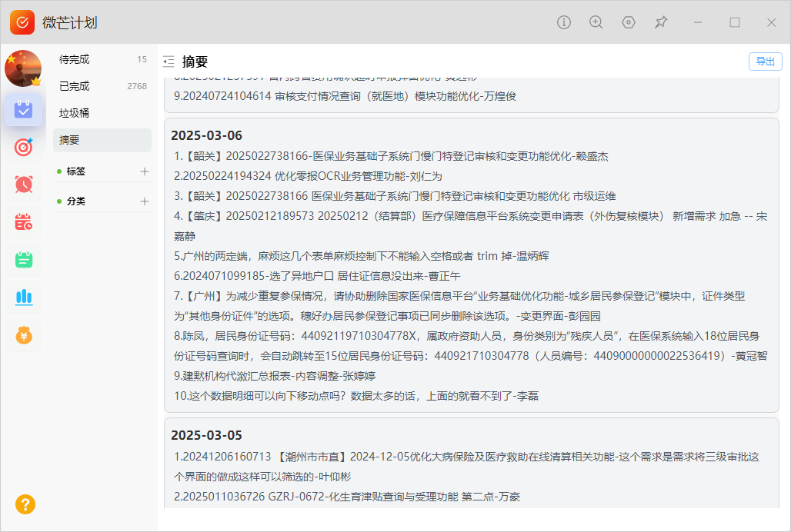Add a new category with the 分类 plus

[x=145, y=201]
